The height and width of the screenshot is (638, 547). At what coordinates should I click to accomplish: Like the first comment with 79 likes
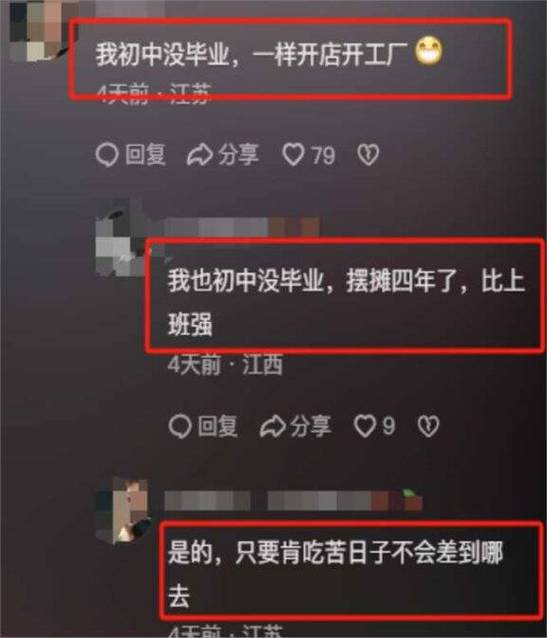293,155
